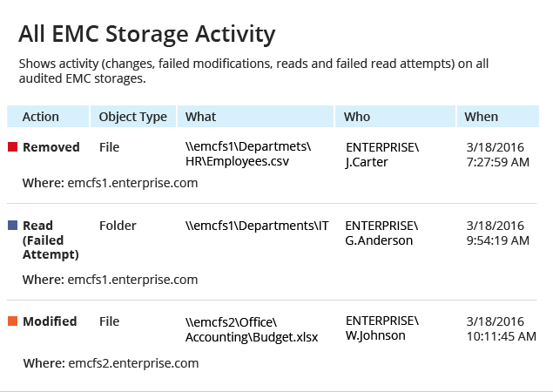The image size is (553, 392).
Task: Click the What column header
Action: tap(255, 117)
